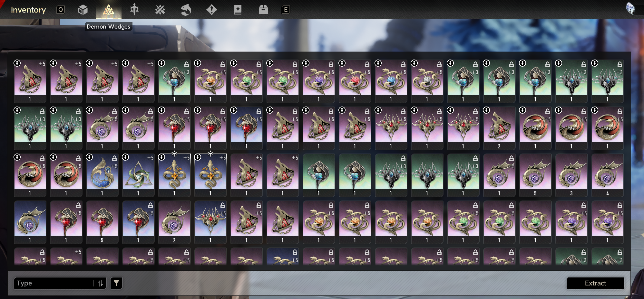Screen dimensions: 644x299
Task: Select the blue fish-tail wedge
Action: coord(102,175)
